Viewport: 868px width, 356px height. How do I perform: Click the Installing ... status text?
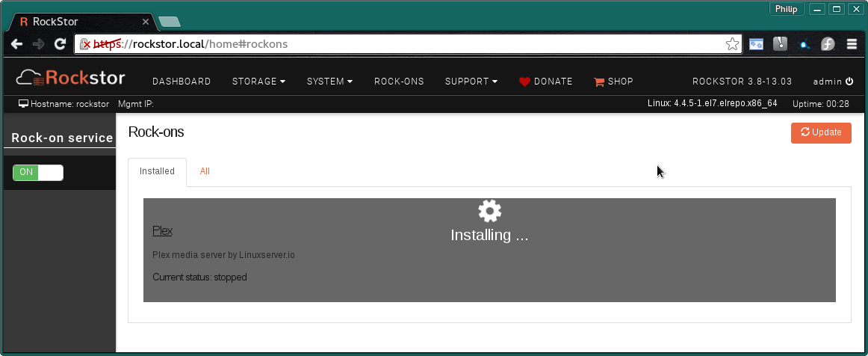(489, 235)
